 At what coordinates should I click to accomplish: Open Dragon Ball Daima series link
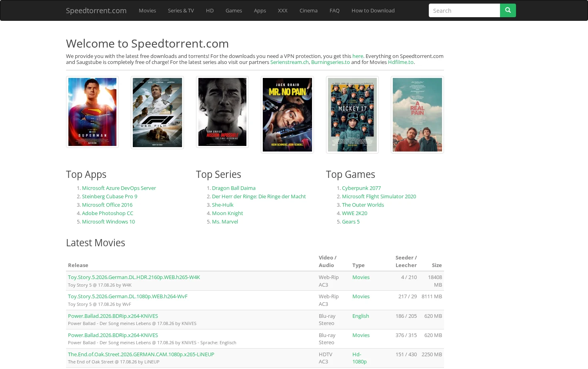coord(234,188)
